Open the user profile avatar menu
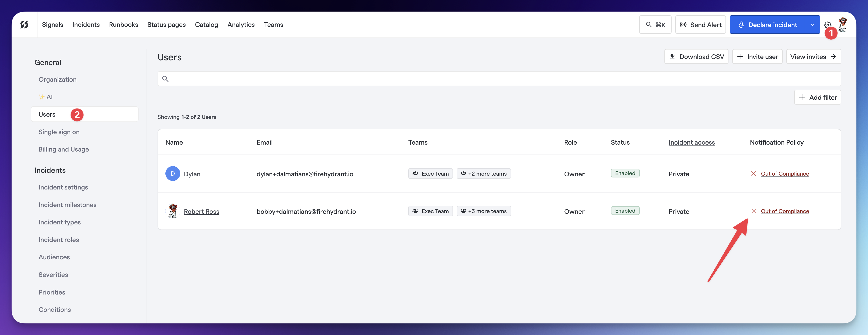This screenshot has height=335, width=868. (x=842, y=25)
